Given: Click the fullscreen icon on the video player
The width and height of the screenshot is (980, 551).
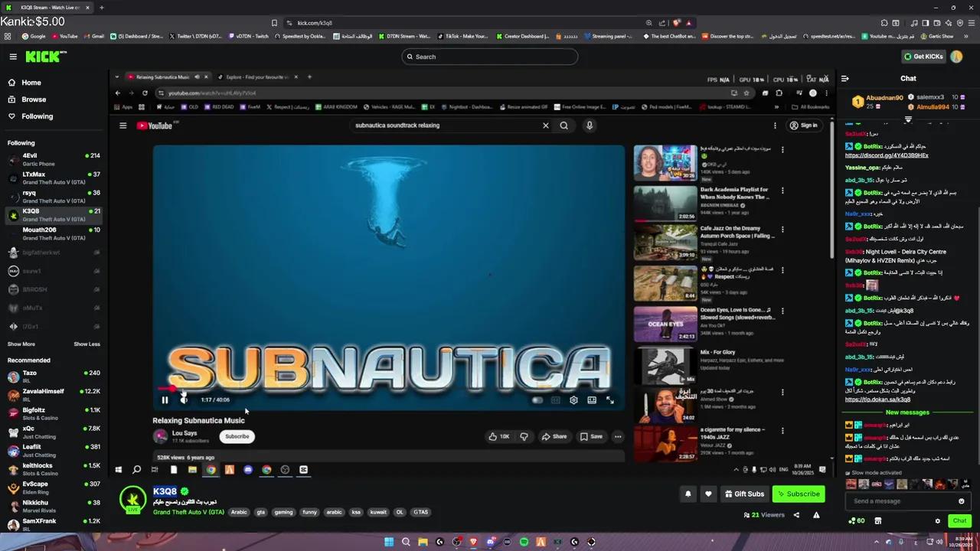Looking at the screenshot, I should [x=609, y=399].
